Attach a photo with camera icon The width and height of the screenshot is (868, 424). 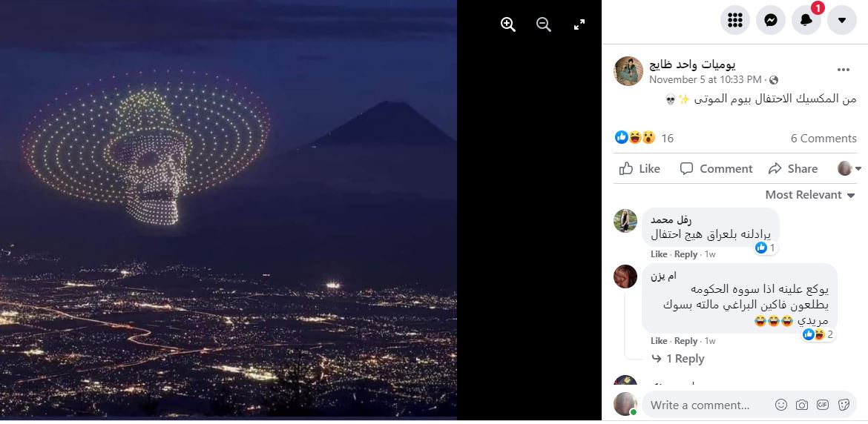(x=802, y=405)
